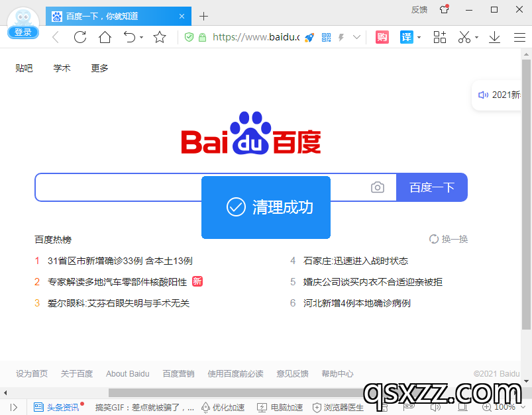Open 爱尔眼科:艾芬右眼失明与手术无关 headline
The width and height of the screenshot is (532, 415).
point(119,302)
